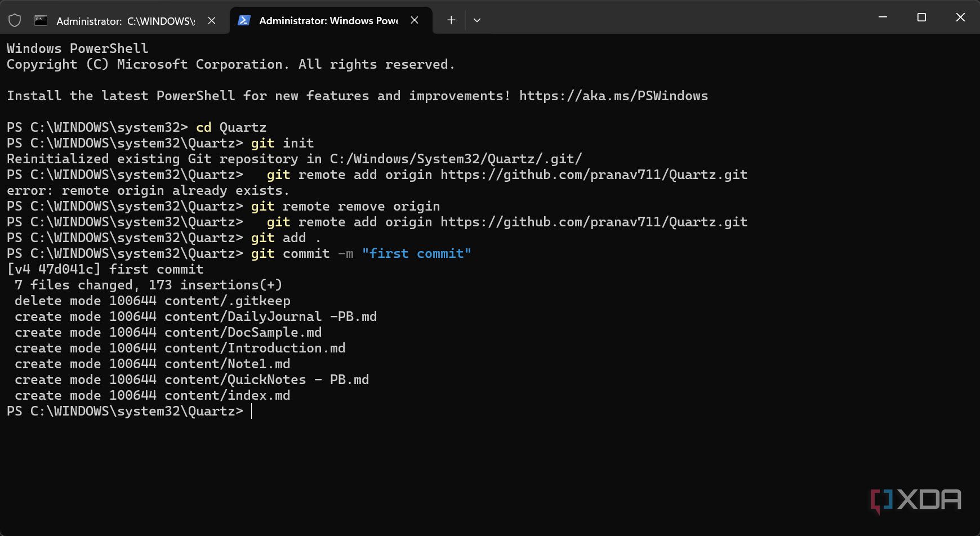Close the Windows Terminal window
Image resolution: width=980 pixels, height=536 pixels.
(x=960, y=17)
